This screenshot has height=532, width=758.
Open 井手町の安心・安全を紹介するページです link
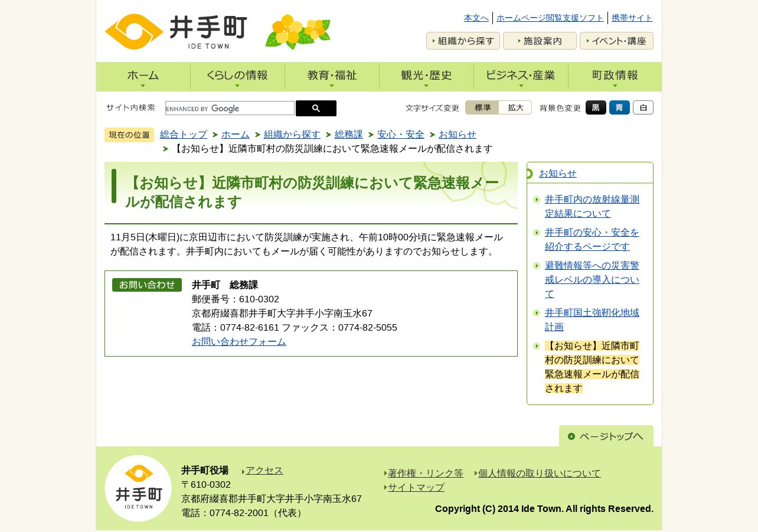tap(592, 239)
